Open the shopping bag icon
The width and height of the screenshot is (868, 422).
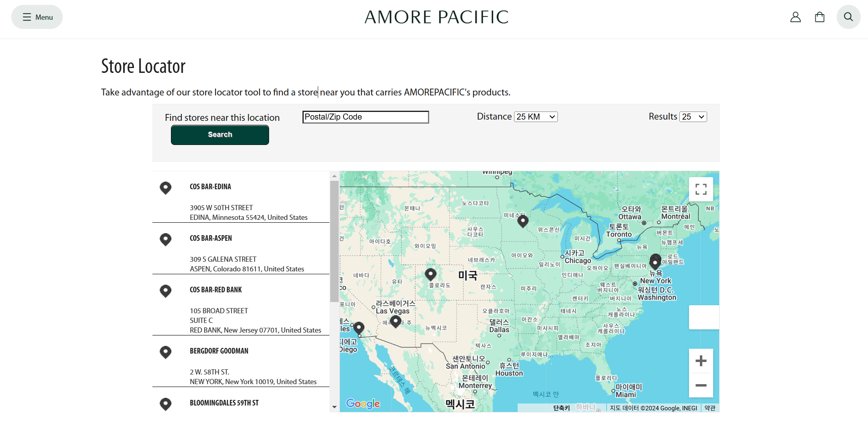pyautogui.click(x=819, y=17)
